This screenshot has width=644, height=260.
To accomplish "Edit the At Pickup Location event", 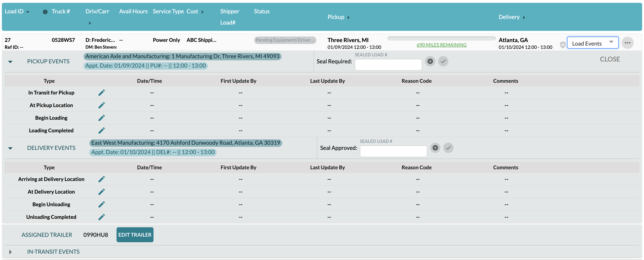I will [102, 105].
